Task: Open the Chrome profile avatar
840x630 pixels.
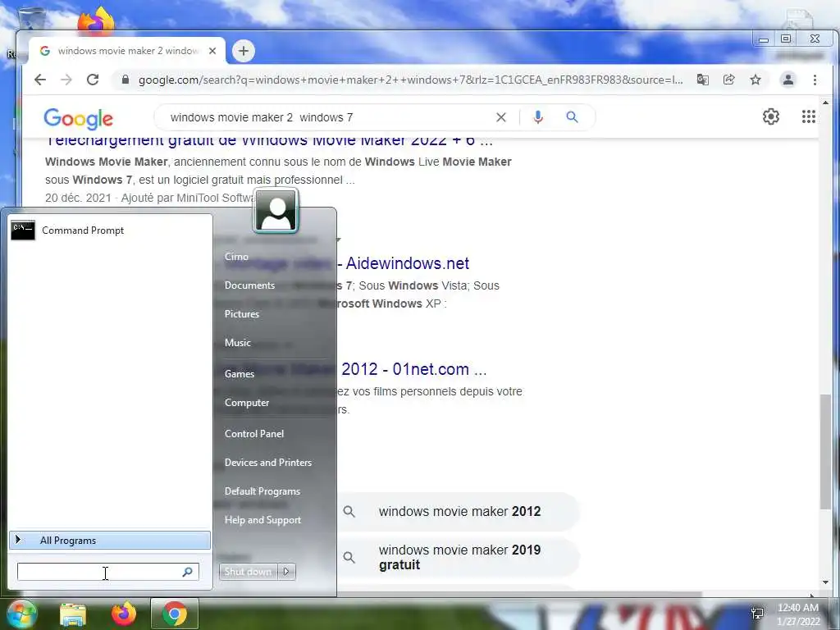Action: (788, 80)
